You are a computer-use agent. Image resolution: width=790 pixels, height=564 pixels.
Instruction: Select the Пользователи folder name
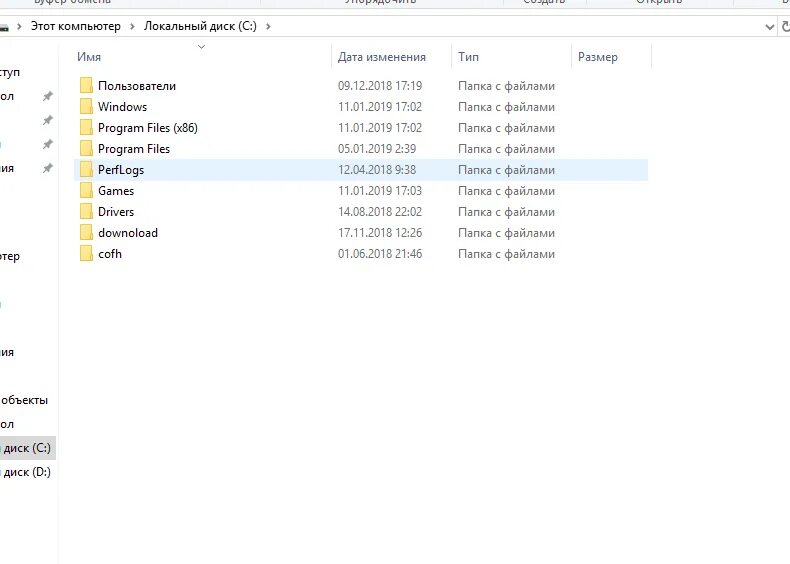coord(137,86)
